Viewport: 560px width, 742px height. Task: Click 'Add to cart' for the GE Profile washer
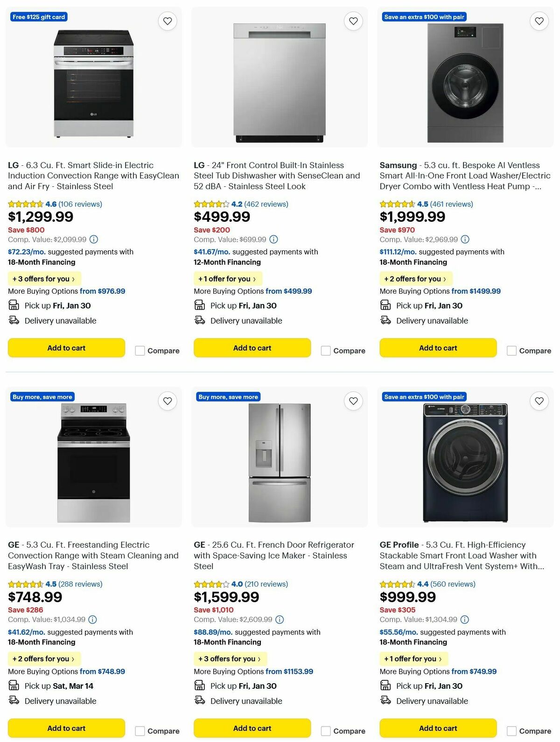(438, 728)
